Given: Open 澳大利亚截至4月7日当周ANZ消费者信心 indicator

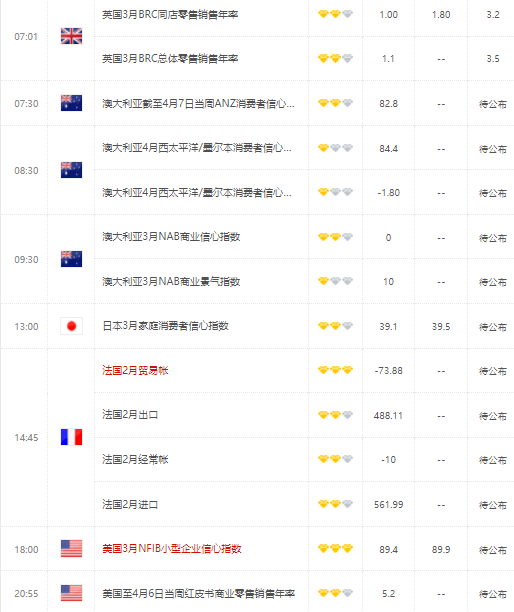Looking at the screenshot, I should click(198, 104).
